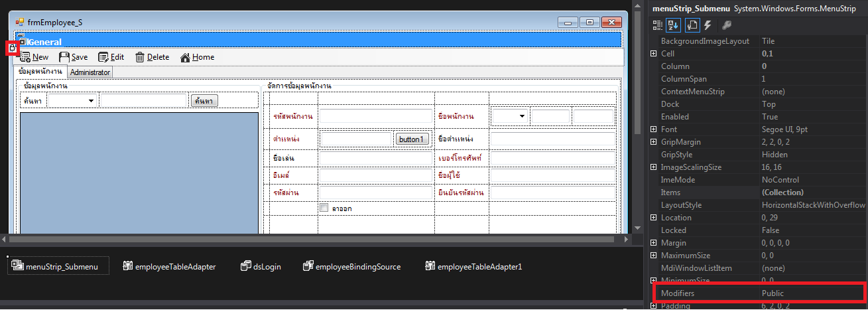Show Events with lightning bolt icon
The height and width of the screenshot is (310, 868).
coord(708,25)
